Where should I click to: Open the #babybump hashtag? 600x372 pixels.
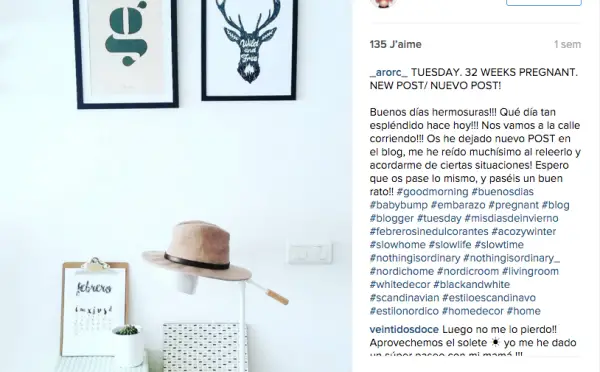pos(399,205)
